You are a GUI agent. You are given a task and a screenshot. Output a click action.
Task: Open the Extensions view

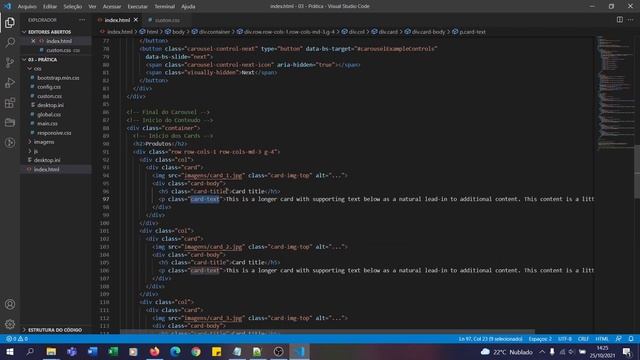coord(10,102)
